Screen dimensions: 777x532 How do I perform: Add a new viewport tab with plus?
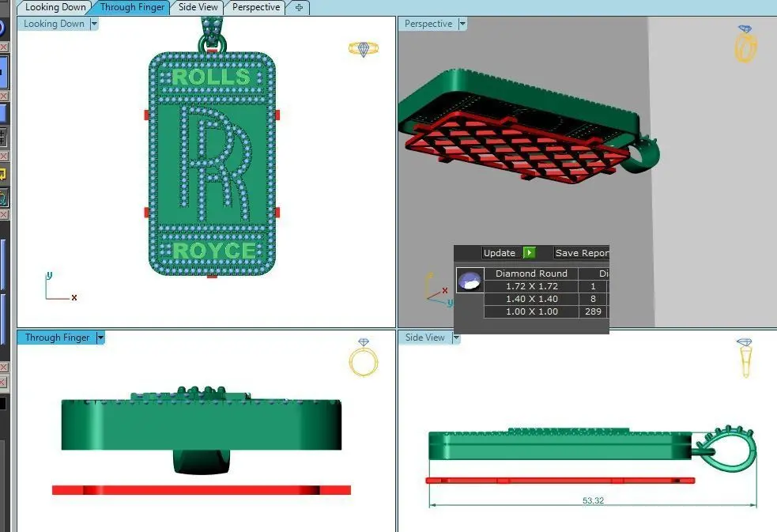point(299,7)
